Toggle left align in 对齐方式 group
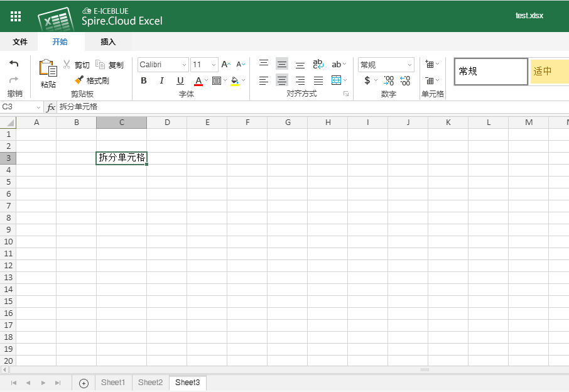Image resolution: width=569 pixels, height=392 pixels. (x=263, y=80)
